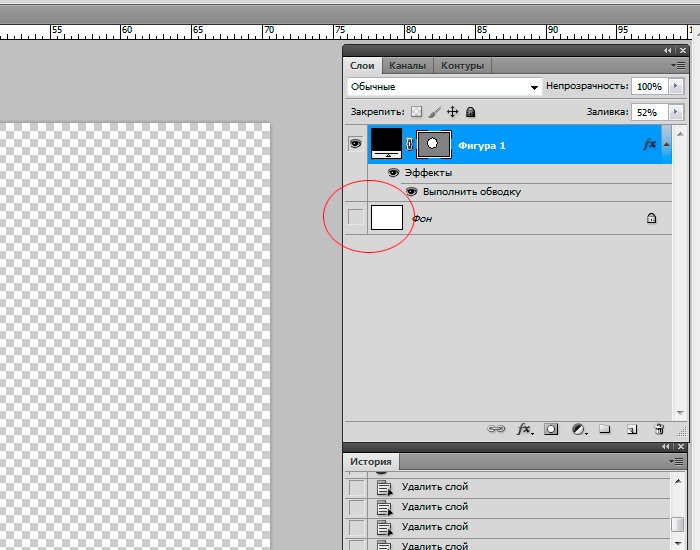Show the Фон layer visibility box

click(x=355, y=217)
